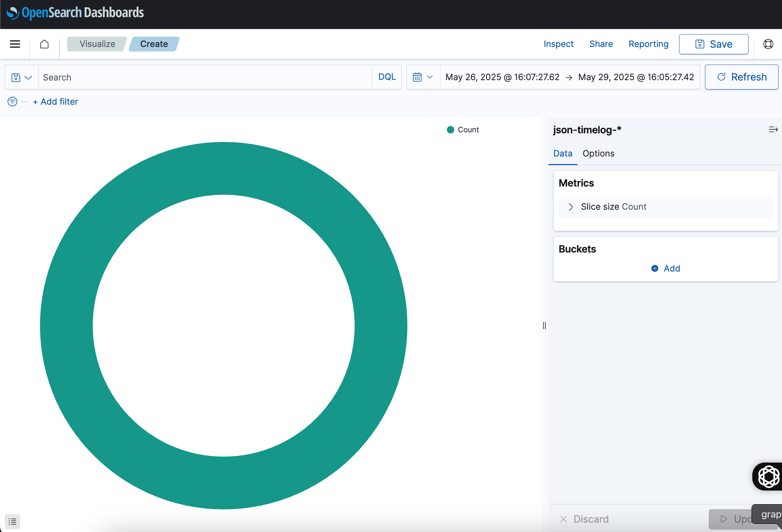Image resolution: width=782 pixels, height=532 pixels.
Task: Click the plus icon to add bucket
Action: tap(655, 268)
